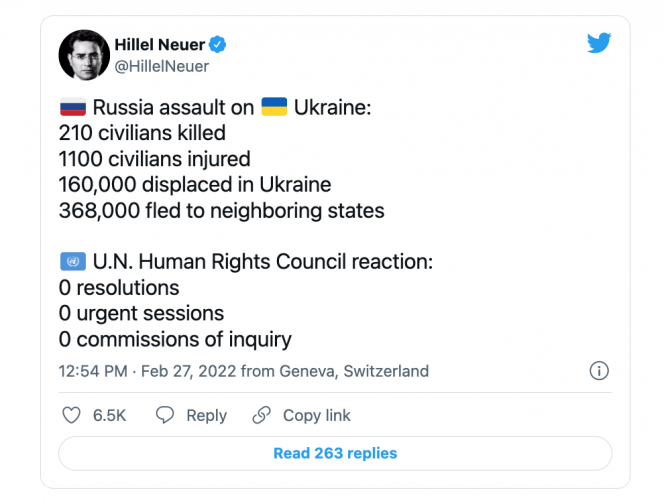Viewport: 664px width, 500px height.
Task: Like the tweet with the heart icon
Action: click(x=72, y=415)
